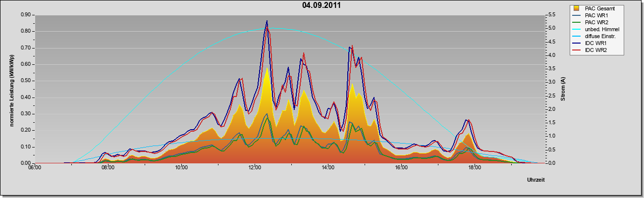
Task: Click the highest IDC peak after 12:00
Action: tap(267, 21)
